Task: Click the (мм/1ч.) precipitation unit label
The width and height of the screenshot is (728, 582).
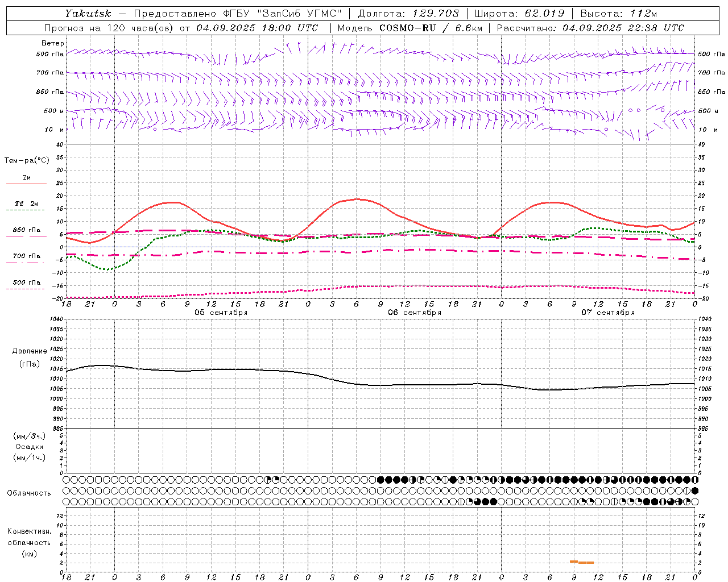Action: [30, 458]
